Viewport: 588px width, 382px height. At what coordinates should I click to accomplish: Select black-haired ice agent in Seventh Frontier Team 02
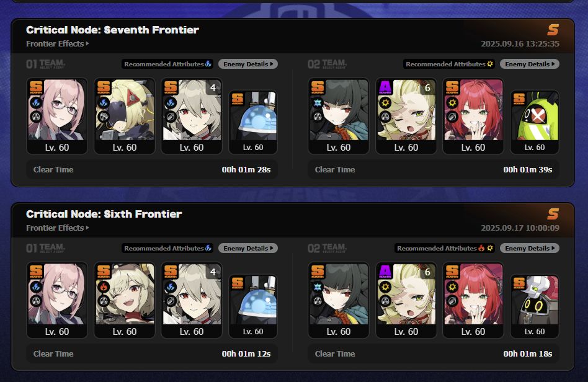click(339, 116)
